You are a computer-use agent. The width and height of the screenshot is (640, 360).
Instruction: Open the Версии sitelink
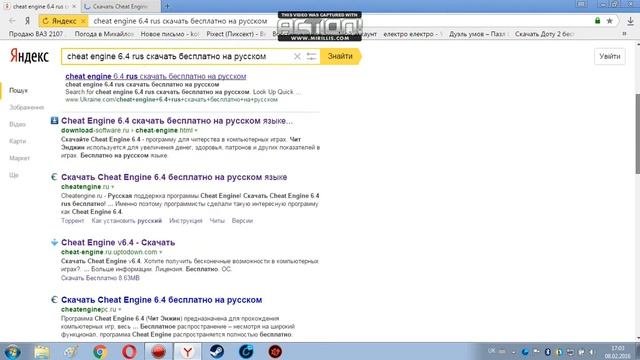pos(242,221)
